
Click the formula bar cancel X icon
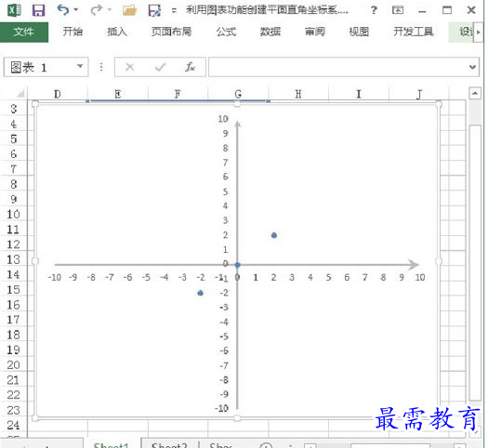[130, 67]
